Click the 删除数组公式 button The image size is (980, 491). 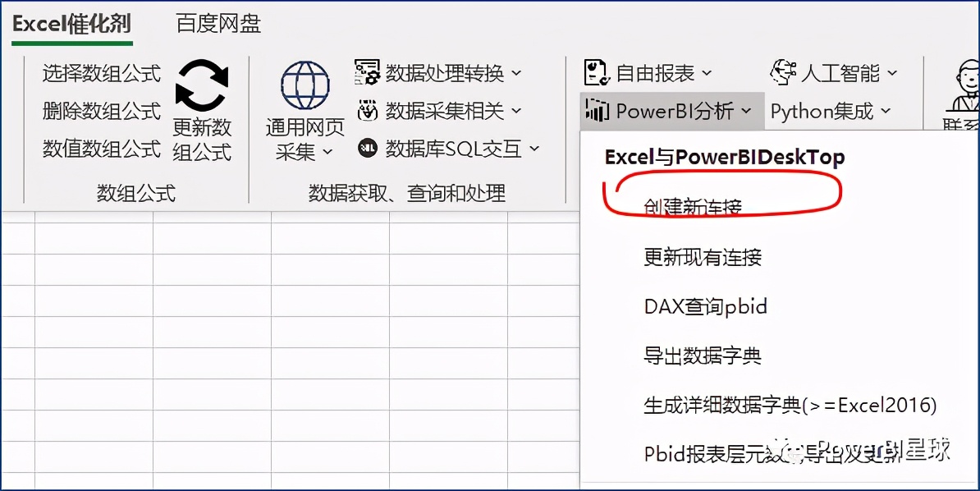pyautogui.click(x=100, y=109)
